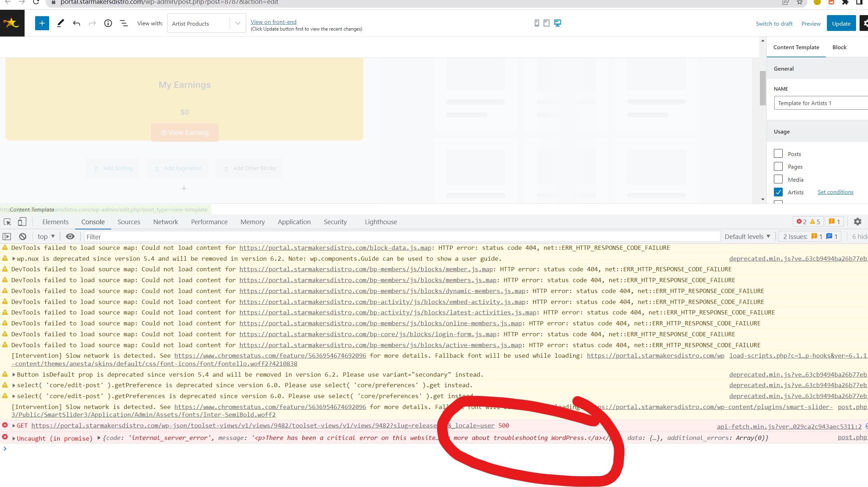This screenshot has height=487, width=868.
Task: Click Add Sorting button
Action: pos(112,168)
